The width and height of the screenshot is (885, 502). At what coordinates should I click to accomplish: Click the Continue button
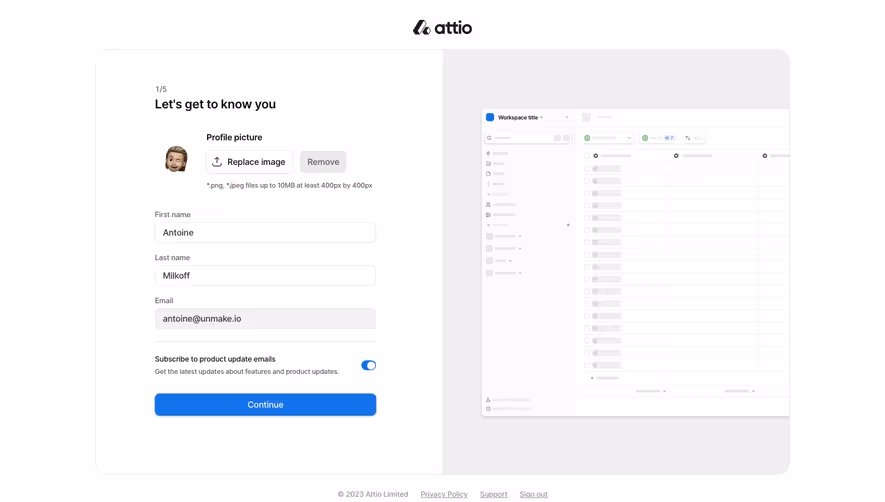coord(265,405)
